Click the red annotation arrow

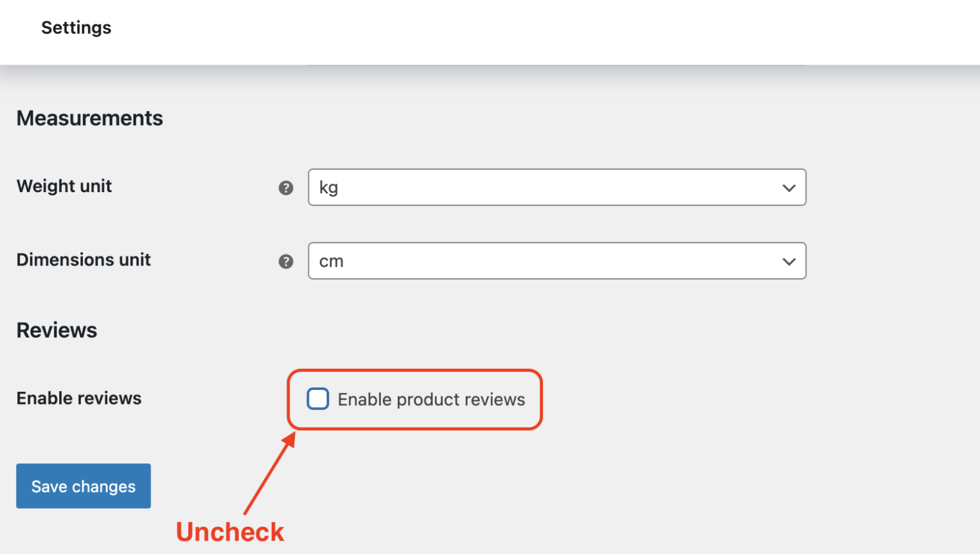coord(269,473)
